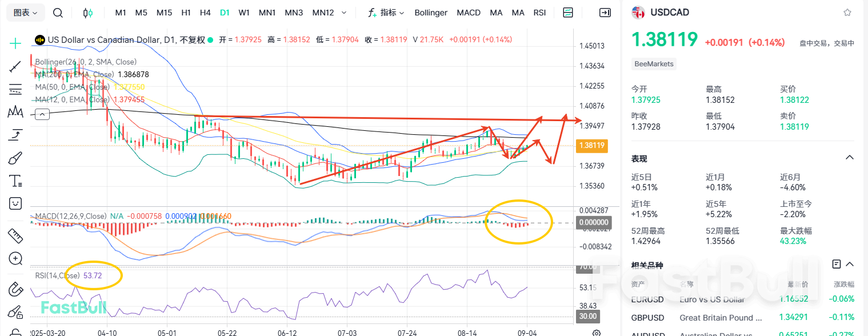
Task: Select the trend line drawing tool
Action: 15,66
